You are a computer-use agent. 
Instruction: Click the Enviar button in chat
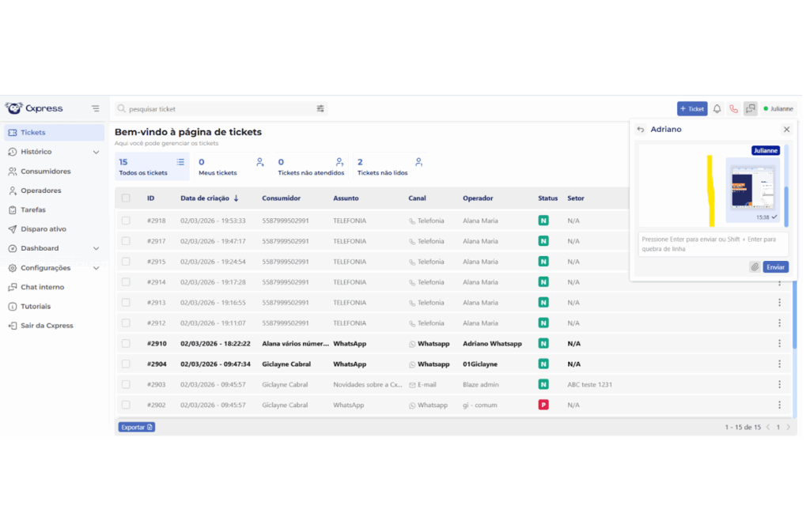click(775, 267)
